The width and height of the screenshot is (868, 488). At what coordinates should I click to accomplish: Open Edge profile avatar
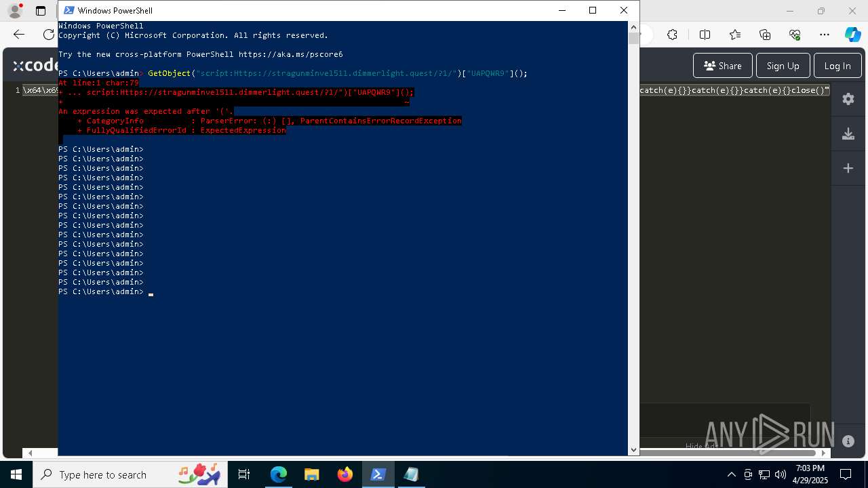(14, 11)
